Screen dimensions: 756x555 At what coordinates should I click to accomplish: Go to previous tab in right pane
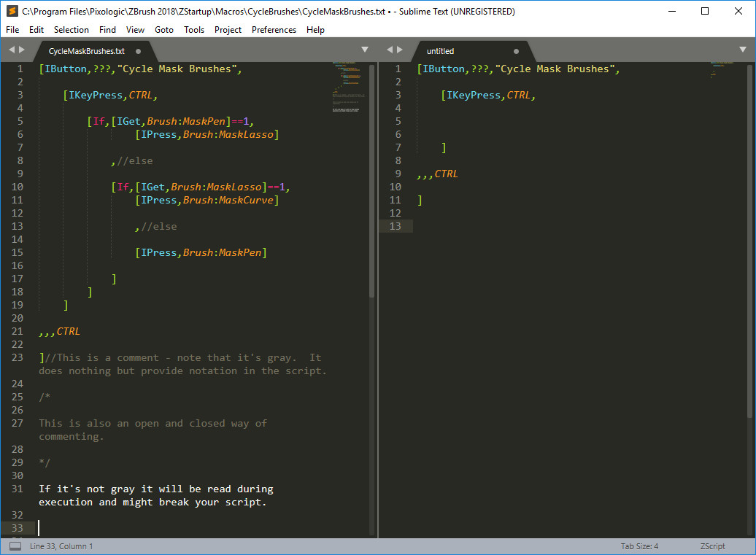(x=390, y=50)
